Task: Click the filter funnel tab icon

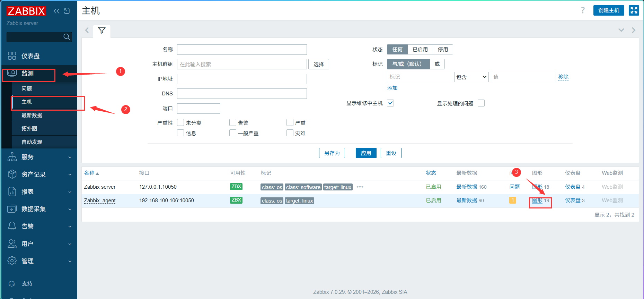Action: [102, 31]
